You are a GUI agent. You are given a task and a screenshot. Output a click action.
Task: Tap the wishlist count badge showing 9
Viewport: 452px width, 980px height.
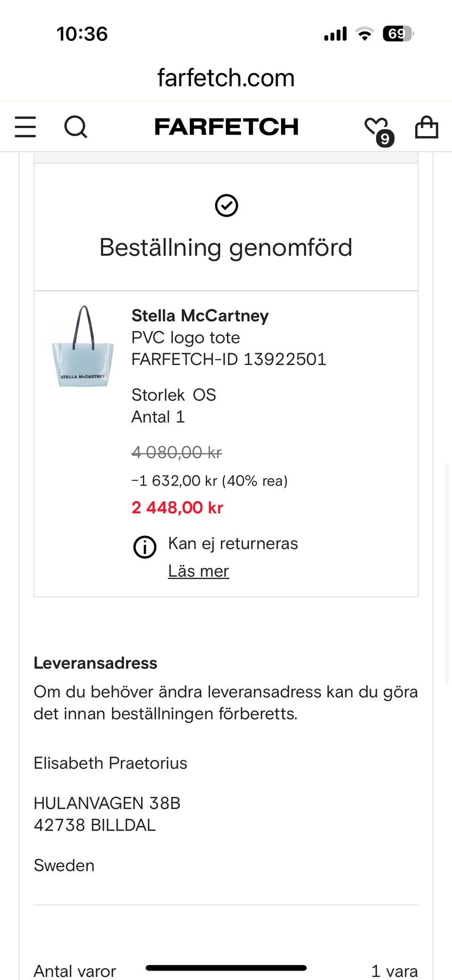pyautogui.click(x=385, y=138)
